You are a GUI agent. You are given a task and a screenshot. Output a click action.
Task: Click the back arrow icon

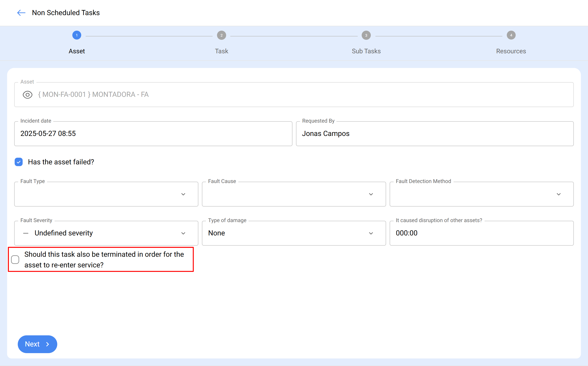pos(21,13)
